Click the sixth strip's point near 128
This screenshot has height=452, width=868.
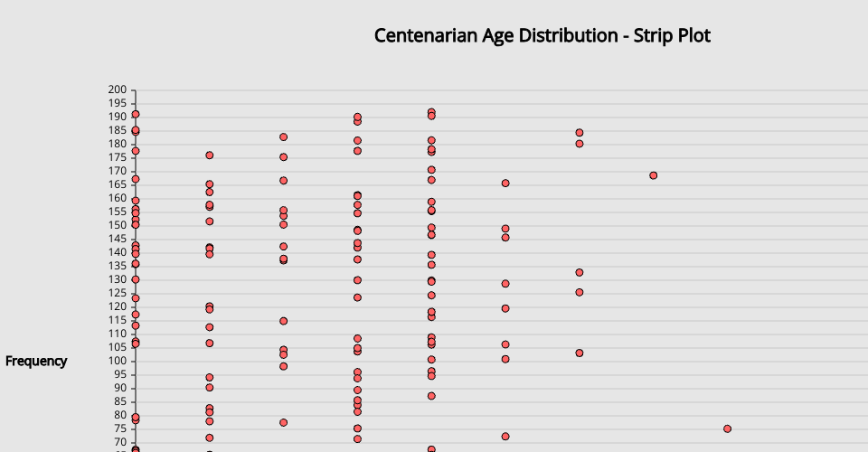point(505,284)
